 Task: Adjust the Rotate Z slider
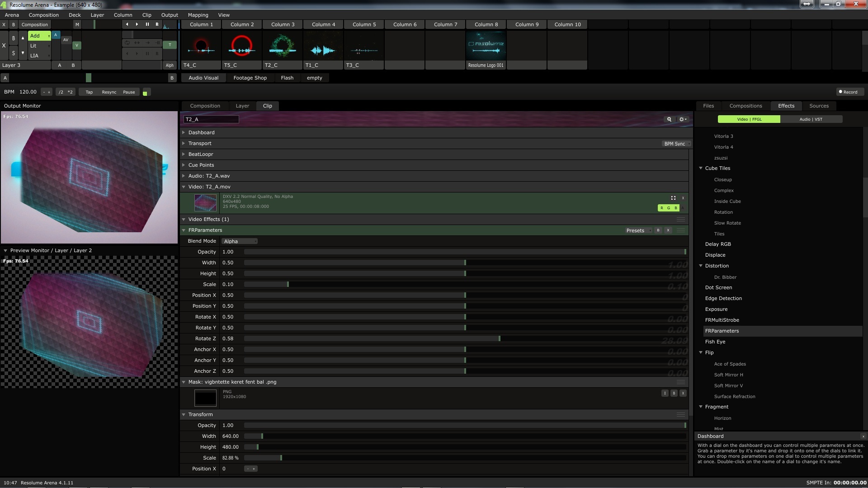(x=499, y=338)
